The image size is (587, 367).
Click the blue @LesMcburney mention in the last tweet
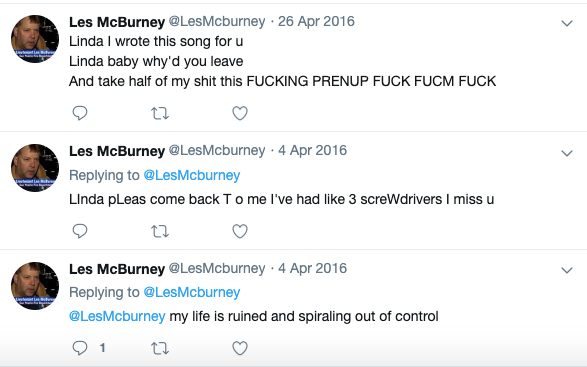tap(117, 316)
